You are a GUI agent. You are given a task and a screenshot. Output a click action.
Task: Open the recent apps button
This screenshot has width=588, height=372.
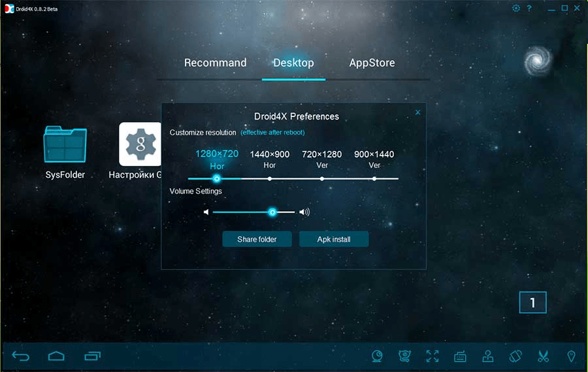pyautogui.click(x=92, y=356)
